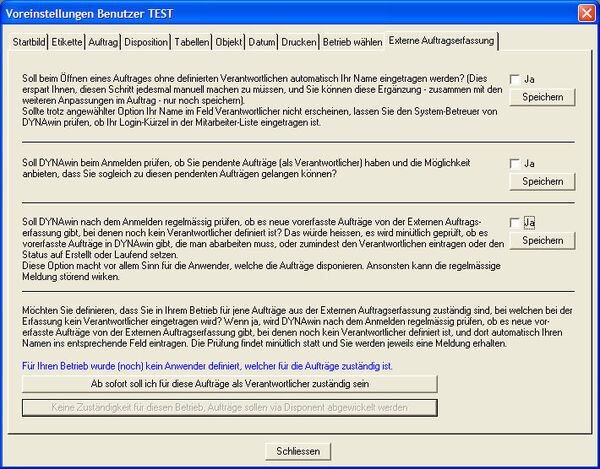Open the Drucken tab

coord(299,44)
